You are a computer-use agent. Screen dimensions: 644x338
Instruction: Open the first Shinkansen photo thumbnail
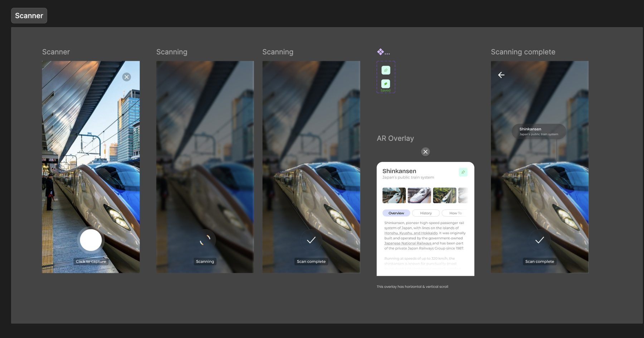[394, 195]
